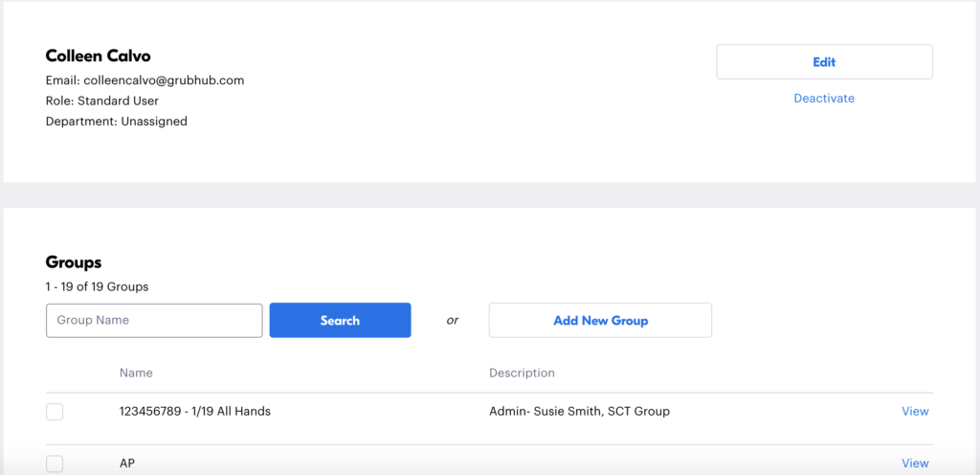Focus the Group Name search field
Image resolution: width=980 pixels, height=475 pixels.
154,320
